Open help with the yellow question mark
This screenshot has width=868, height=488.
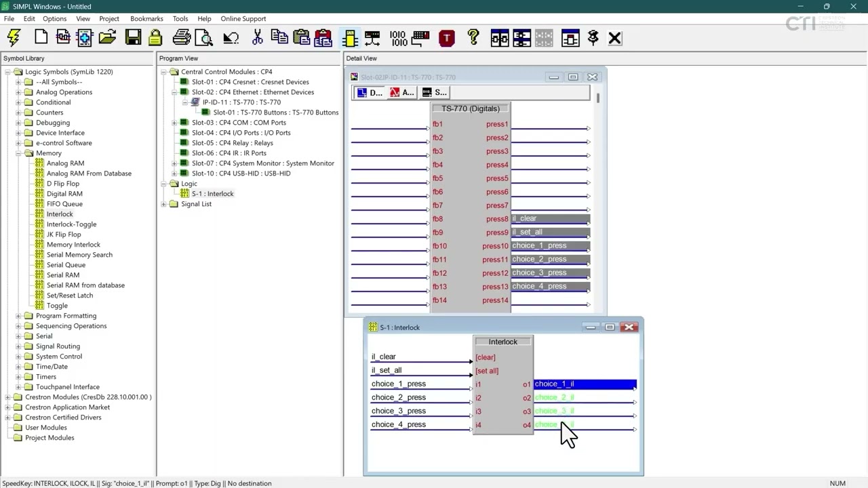pos(473,38)
